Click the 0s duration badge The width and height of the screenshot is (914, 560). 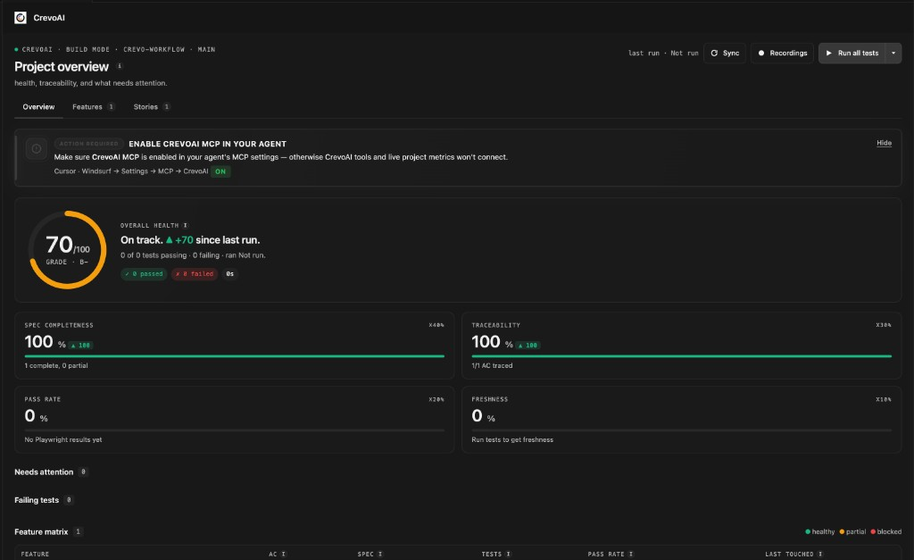click(230, 274)
